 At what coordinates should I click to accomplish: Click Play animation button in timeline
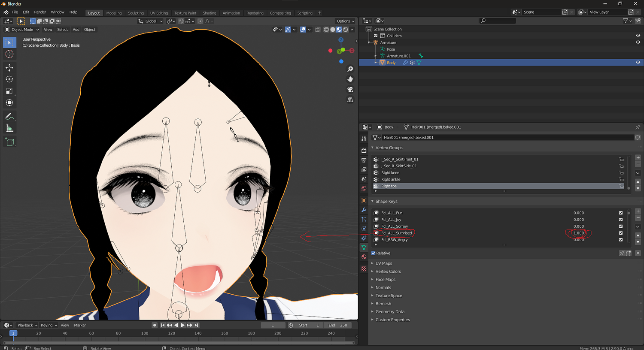click(x=183, y=325)
